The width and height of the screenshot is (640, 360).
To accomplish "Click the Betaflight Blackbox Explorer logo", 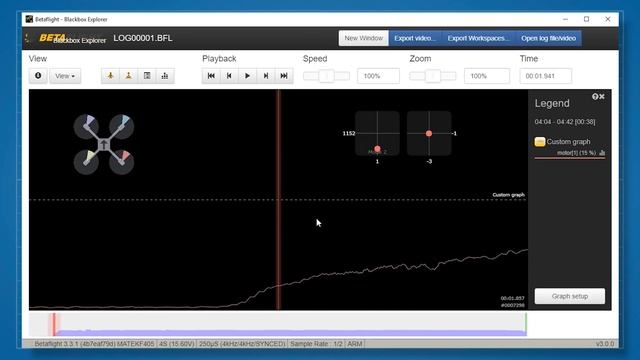I will point(72,38).
